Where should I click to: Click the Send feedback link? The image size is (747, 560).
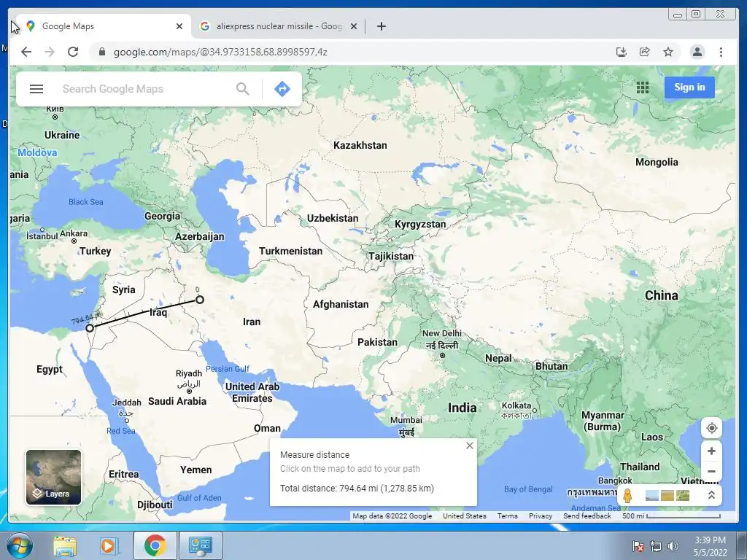[x=587, y=516]
